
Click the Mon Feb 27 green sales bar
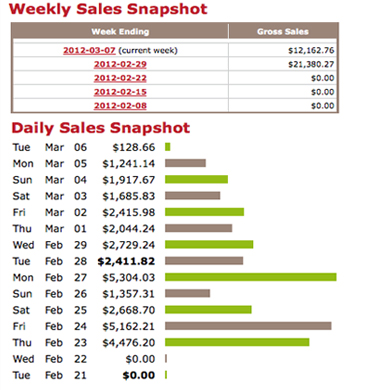(x=251, y=277)
